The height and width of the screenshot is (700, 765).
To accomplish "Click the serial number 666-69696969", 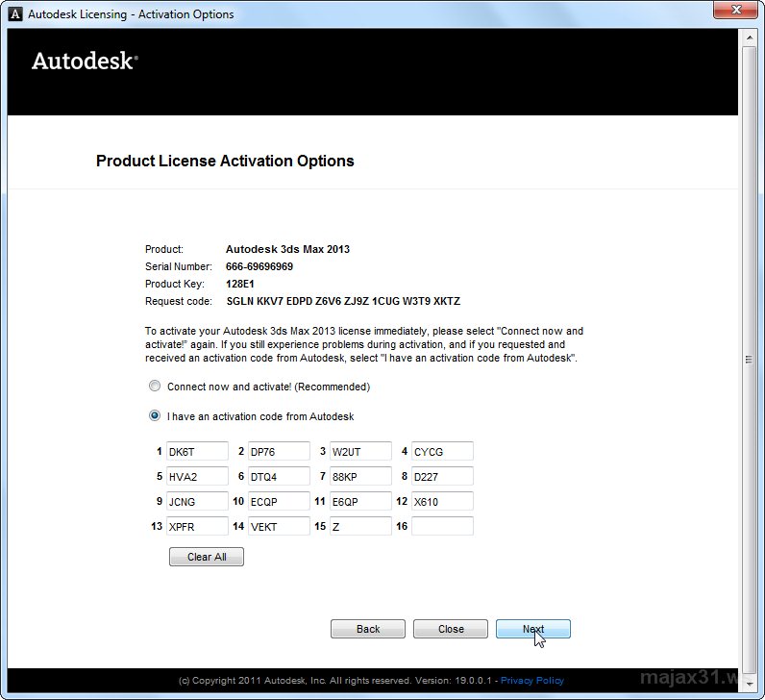I will 259,266.
